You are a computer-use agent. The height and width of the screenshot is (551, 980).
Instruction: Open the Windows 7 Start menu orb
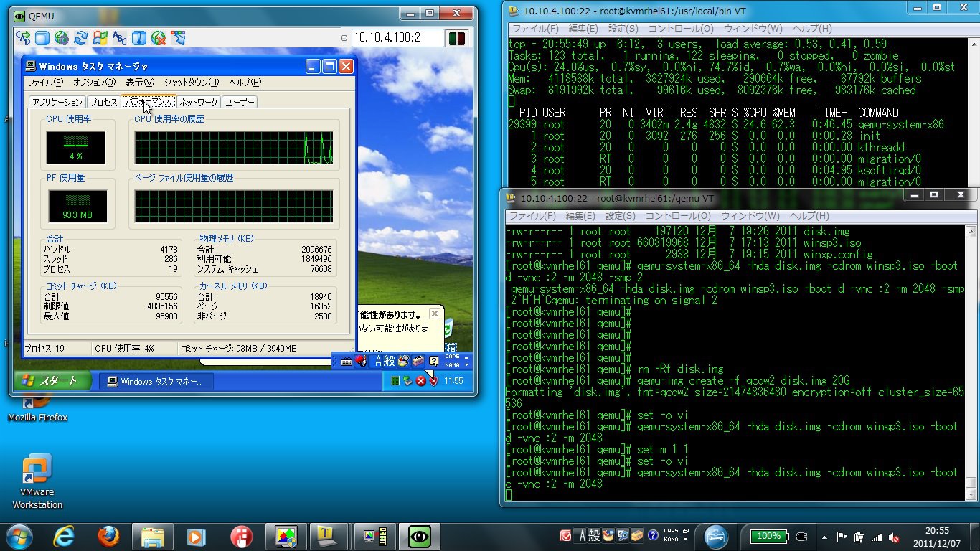[19, 536]
